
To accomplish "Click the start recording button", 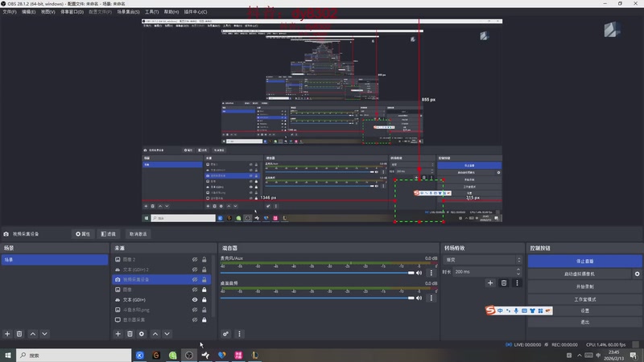I will click(585, 286).
